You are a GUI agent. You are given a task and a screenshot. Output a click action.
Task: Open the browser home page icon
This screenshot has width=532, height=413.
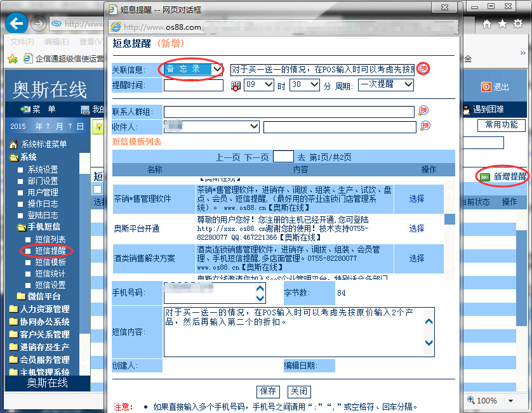click(487, 23)
